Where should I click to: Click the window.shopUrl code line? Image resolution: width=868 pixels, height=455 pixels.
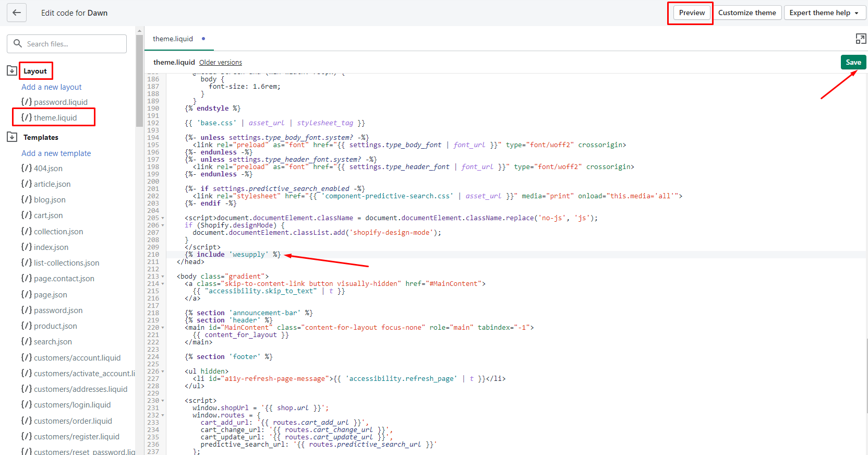click(261, 408)
